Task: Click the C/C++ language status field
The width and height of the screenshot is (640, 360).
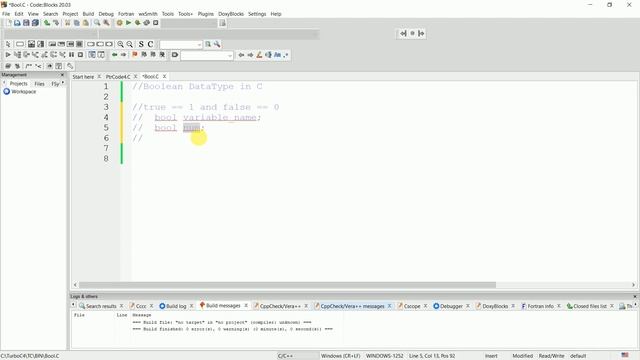Action: pos(298,356)
